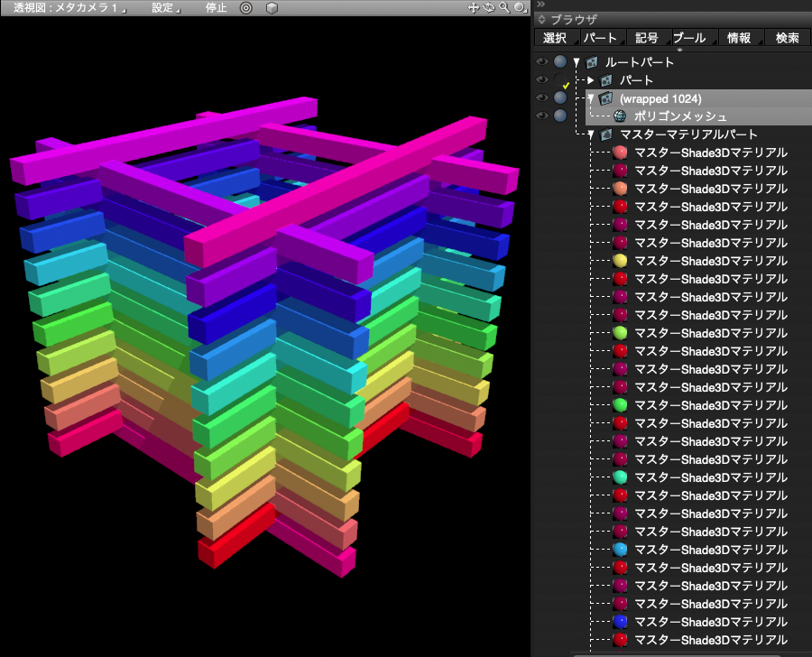
Task: Click the マスターマテリアルパート folder icon
Action: tap(606, 134)
